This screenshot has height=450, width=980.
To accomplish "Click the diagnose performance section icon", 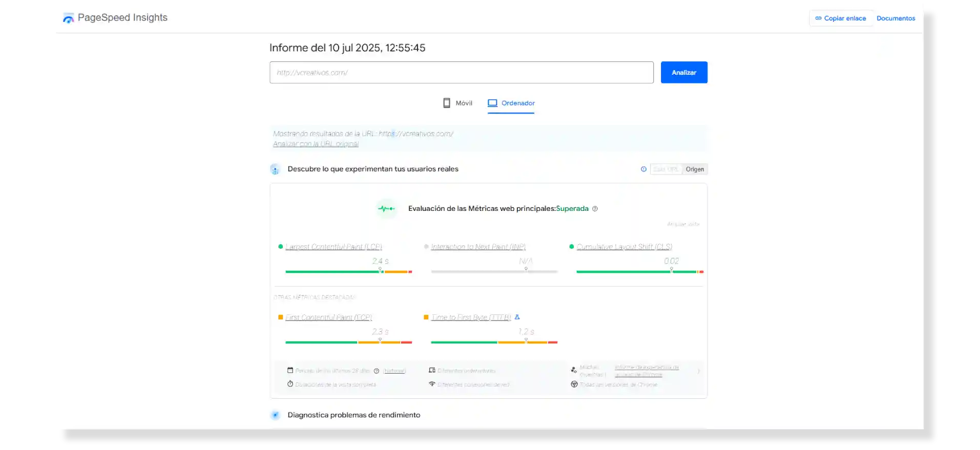I will coord(275,415).
